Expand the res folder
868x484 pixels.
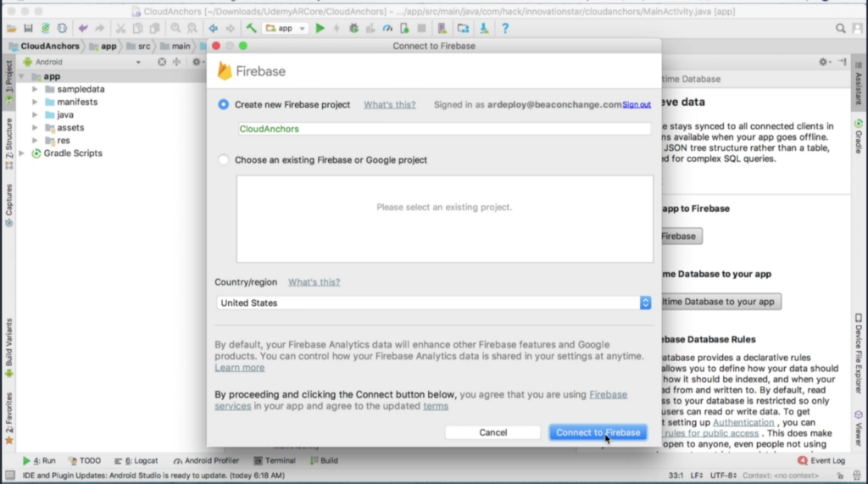35,141
